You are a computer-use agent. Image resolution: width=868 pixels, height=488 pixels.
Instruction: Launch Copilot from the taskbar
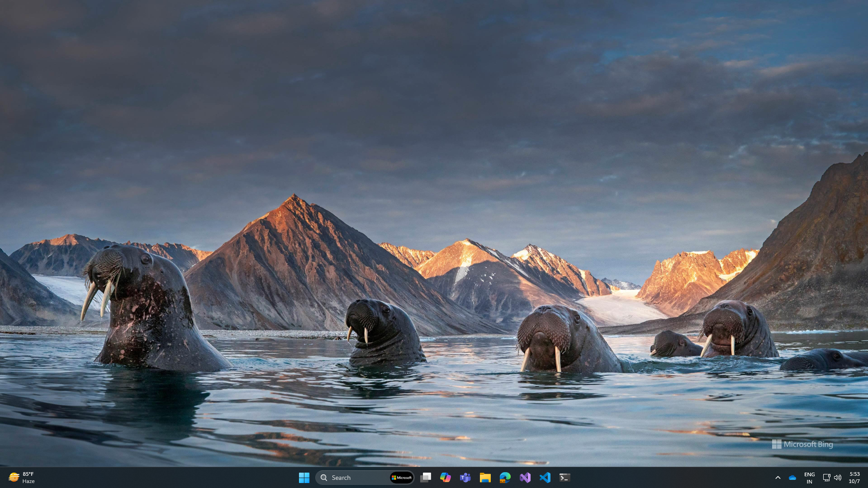446,477
